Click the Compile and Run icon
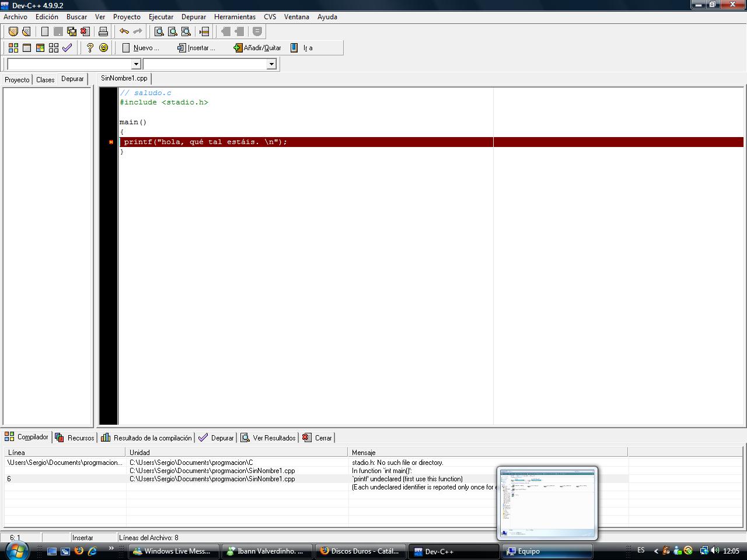747x560 pixels. (x=40, y=48)
